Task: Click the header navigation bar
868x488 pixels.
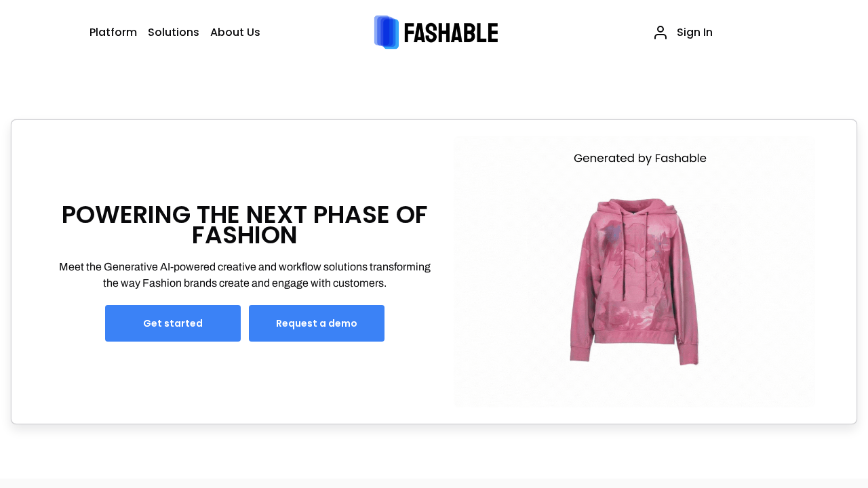Action: click(434, 32)
